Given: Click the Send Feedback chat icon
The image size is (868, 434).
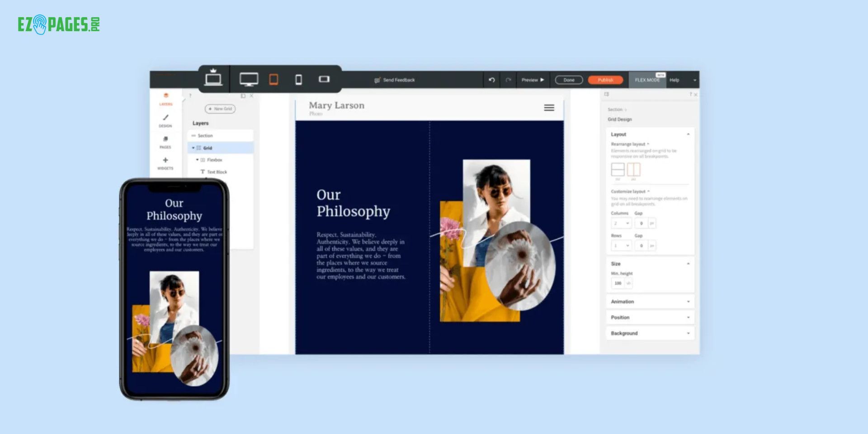Looking at the screenshot, I should (377, 80).
